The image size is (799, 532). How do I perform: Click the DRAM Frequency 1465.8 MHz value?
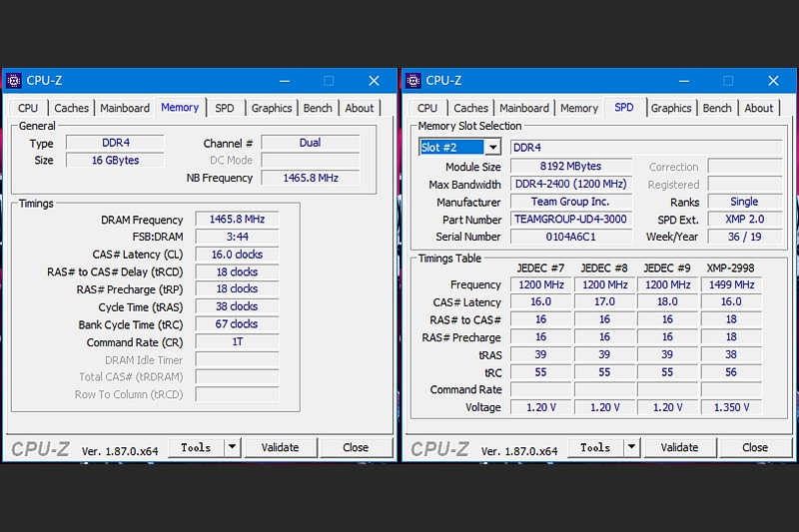click(237, 220)
